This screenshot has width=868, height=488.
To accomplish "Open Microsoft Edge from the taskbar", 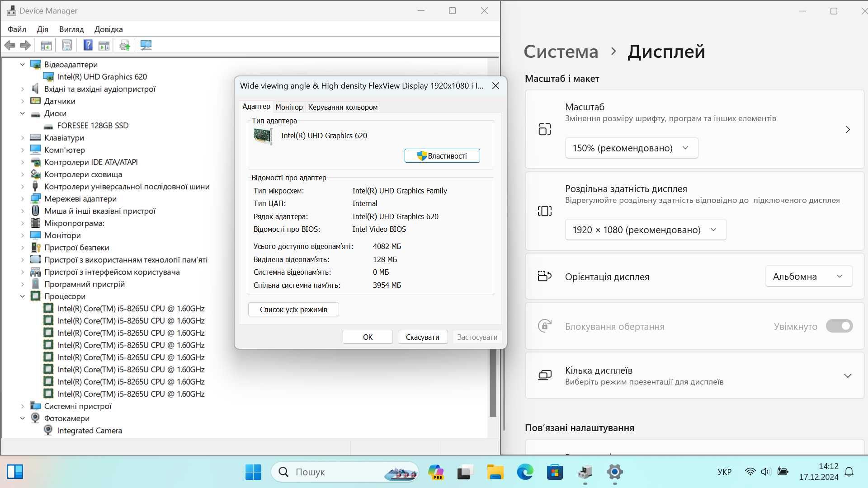I will 525,472.
